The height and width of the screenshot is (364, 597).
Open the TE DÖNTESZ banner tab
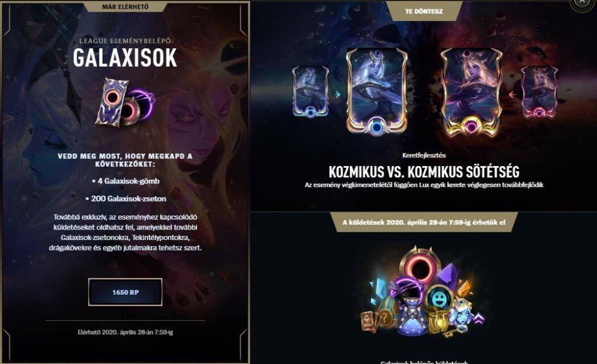424,11
